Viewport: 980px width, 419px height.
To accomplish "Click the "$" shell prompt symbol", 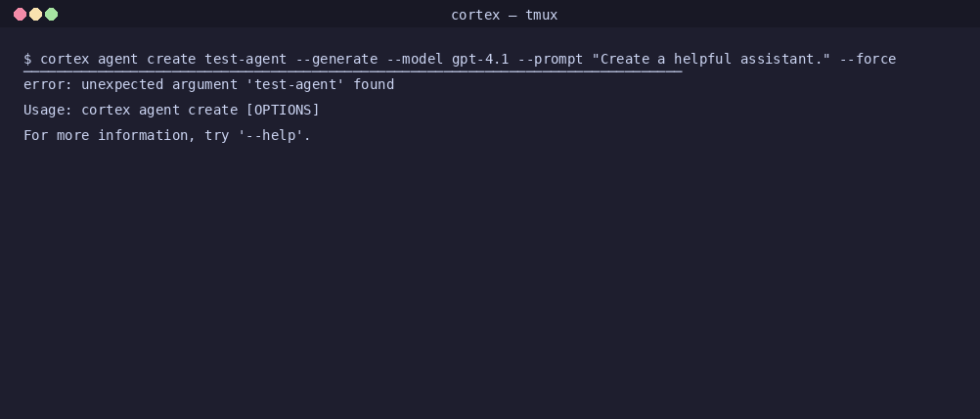I will click(x=27, y=59).
